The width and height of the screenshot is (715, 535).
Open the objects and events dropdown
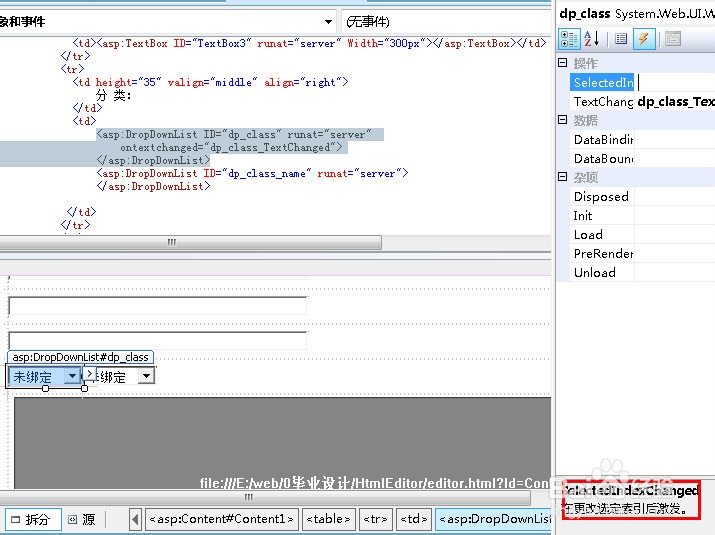(x=328, y=22)
